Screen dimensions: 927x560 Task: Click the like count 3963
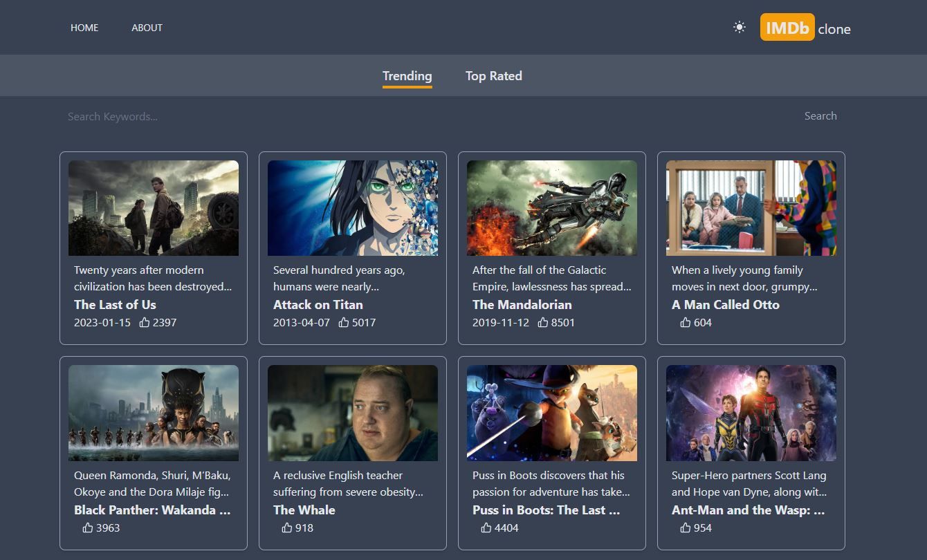[x=108, y=528]
